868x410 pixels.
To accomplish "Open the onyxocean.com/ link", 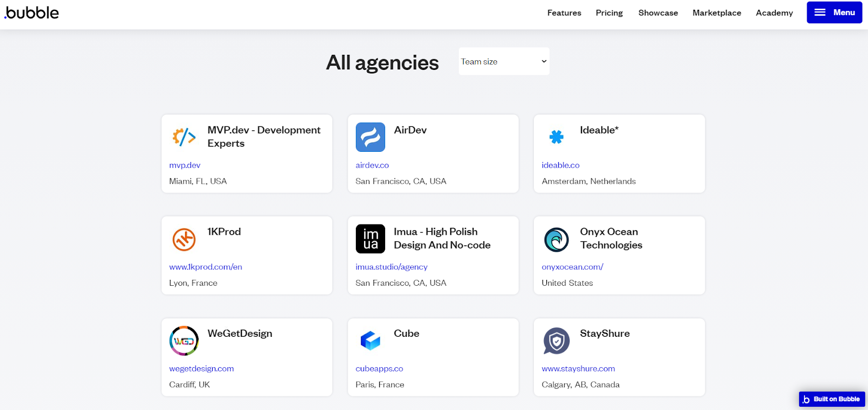I will click(572, 267).
